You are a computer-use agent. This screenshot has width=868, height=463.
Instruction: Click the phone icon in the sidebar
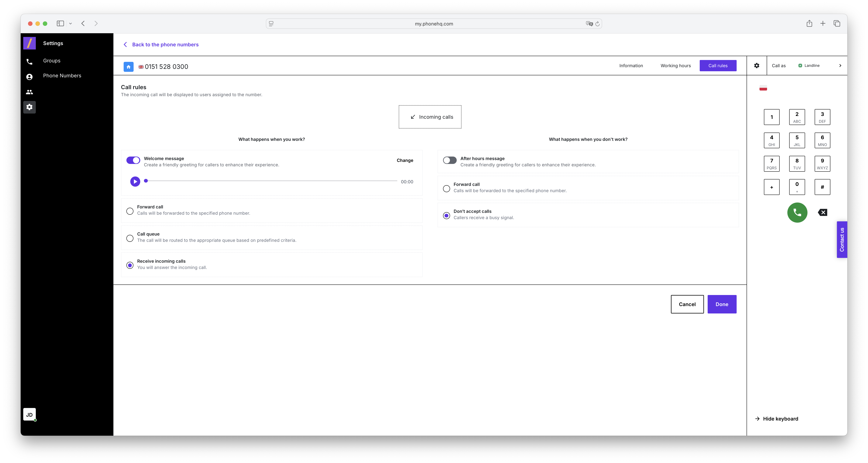29,62
